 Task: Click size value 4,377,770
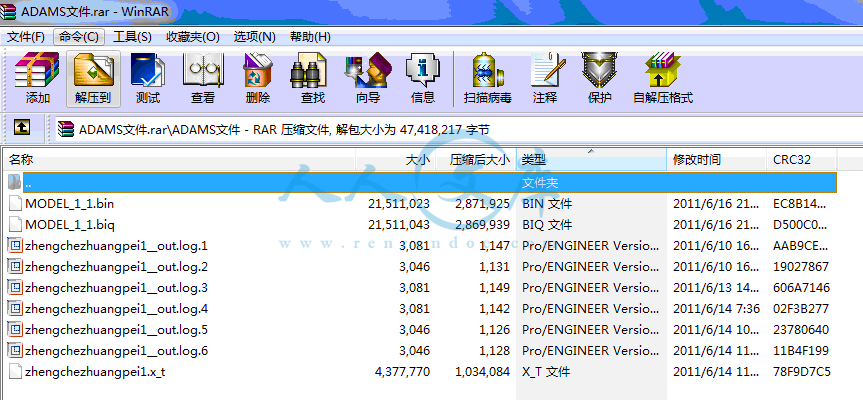[x=403, y=371]
